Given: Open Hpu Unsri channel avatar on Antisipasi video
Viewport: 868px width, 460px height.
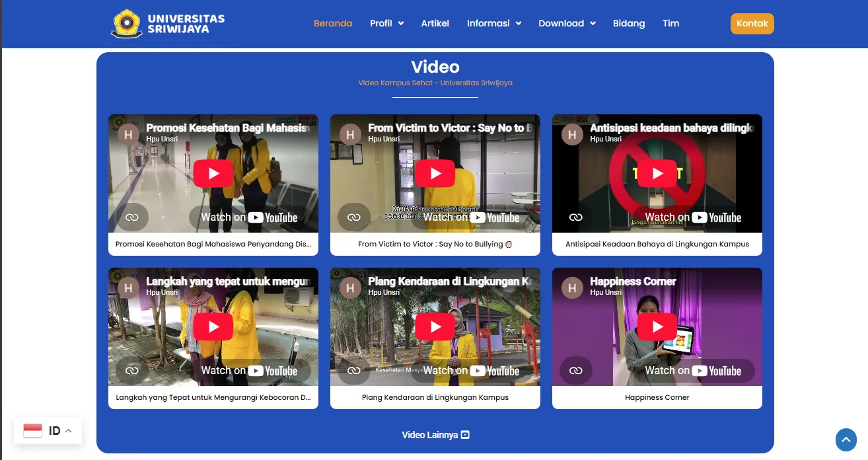Looking at the screenshot, I should pos(572,134).
